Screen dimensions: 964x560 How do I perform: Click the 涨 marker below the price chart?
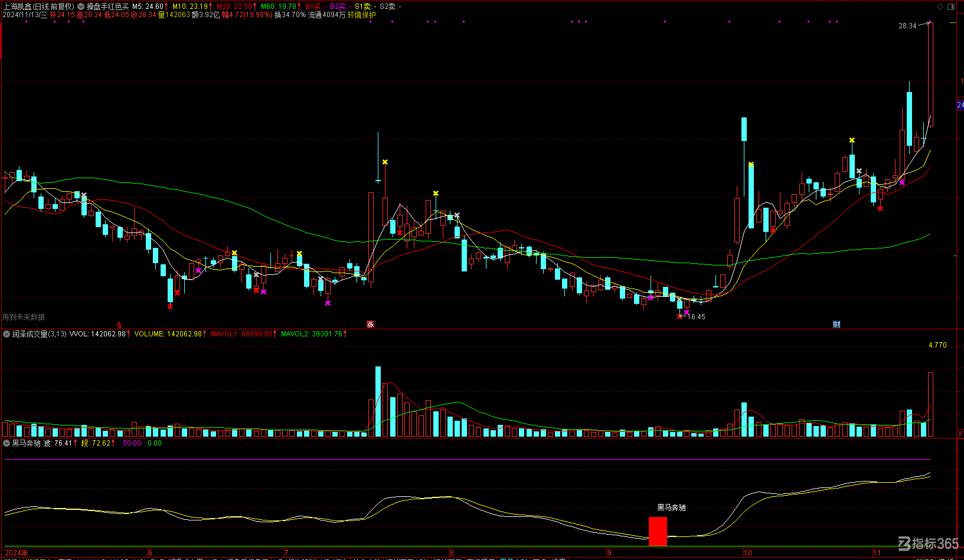370,325
